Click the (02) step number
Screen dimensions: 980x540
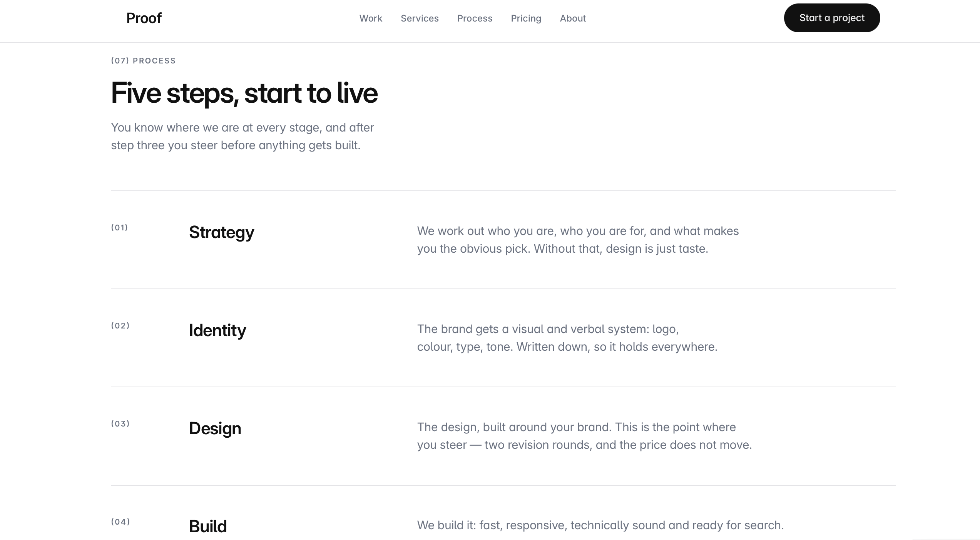(120, 325)
